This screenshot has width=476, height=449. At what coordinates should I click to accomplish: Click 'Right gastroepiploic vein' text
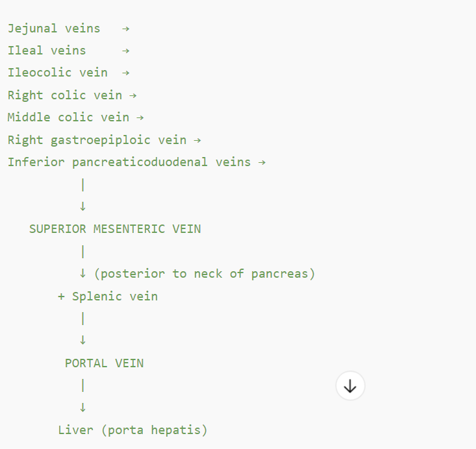(97, 140)
